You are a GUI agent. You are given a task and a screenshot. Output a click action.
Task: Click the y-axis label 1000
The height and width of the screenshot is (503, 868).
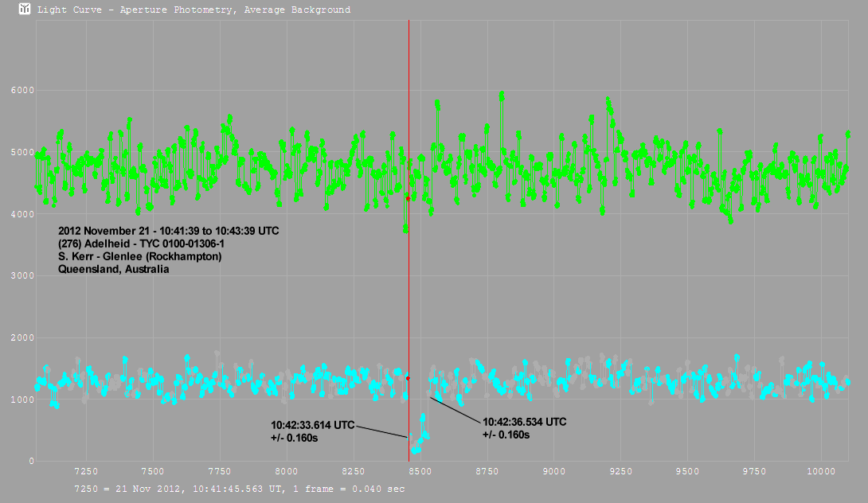[x=23, y=400]
